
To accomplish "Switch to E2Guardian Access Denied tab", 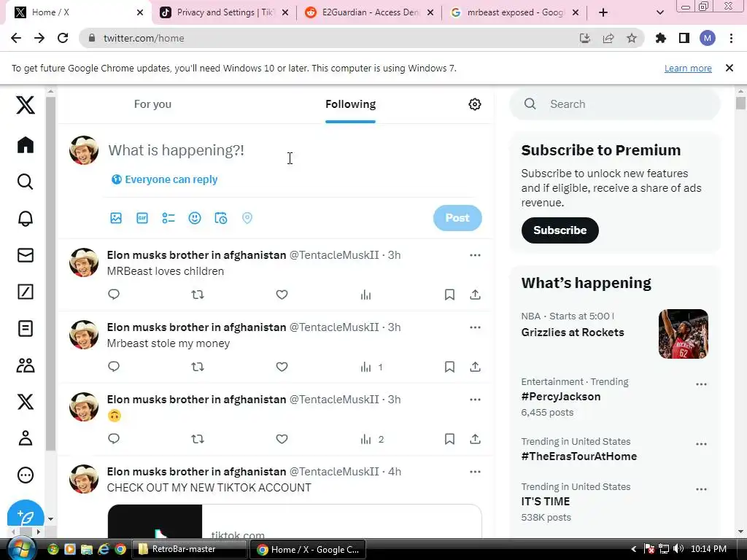I will [x=370, y=12].
